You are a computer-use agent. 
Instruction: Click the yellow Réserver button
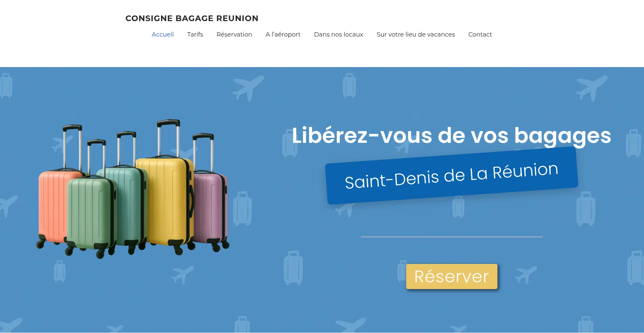452,276
